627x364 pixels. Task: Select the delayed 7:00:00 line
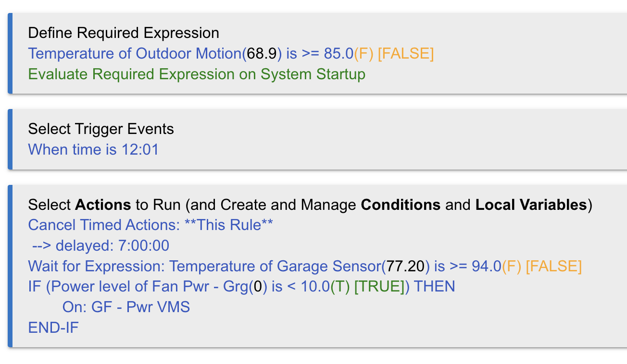100,246
